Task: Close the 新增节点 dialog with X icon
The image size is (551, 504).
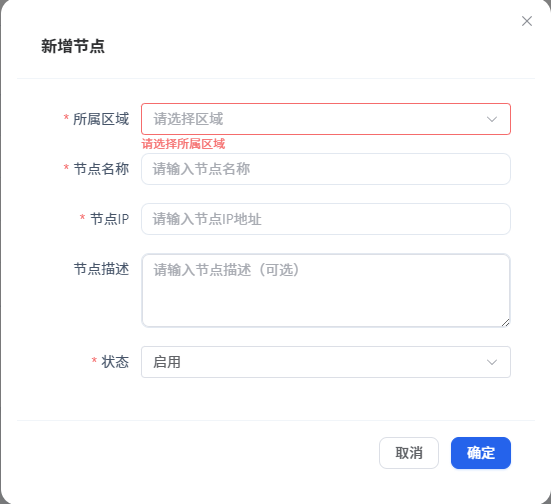Action: coord(526,21)
